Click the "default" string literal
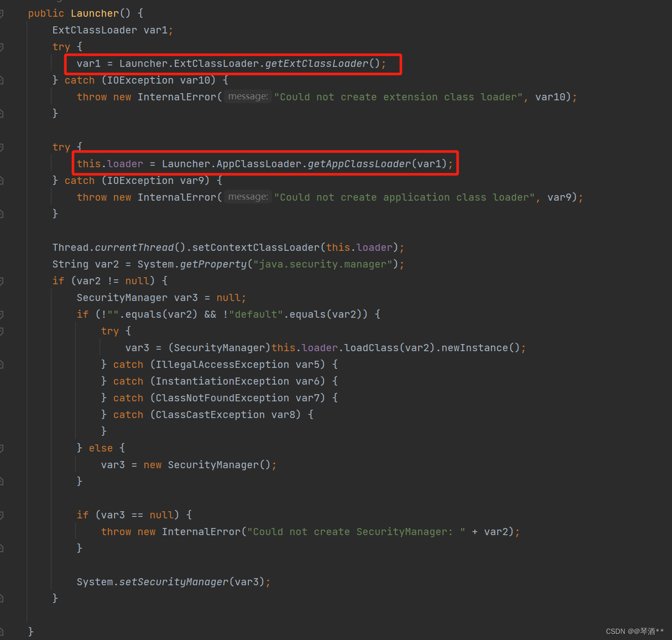Image resolution: width=672 pixels, height=640 pixels. [x=256, y=315]
